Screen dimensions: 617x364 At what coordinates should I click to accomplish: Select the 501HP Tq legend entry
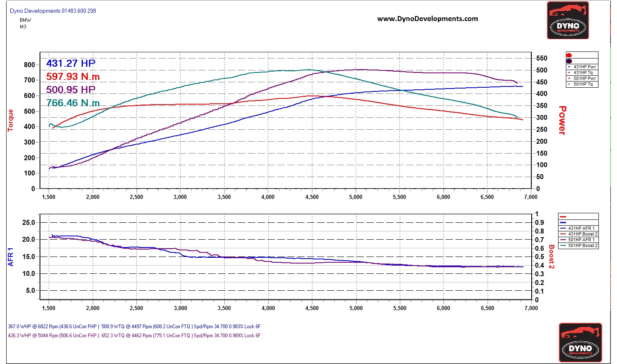tap(582, 84)
